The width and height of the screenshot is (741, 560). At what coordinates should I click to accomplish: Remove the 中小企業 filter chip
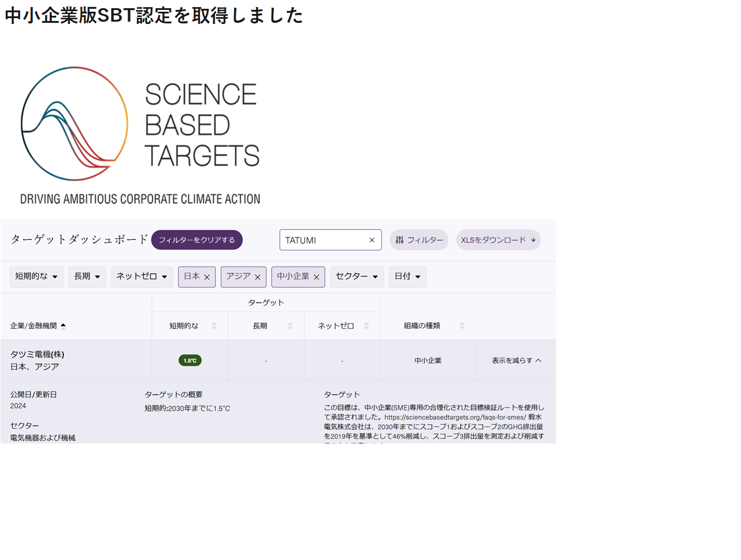(315, 277)
